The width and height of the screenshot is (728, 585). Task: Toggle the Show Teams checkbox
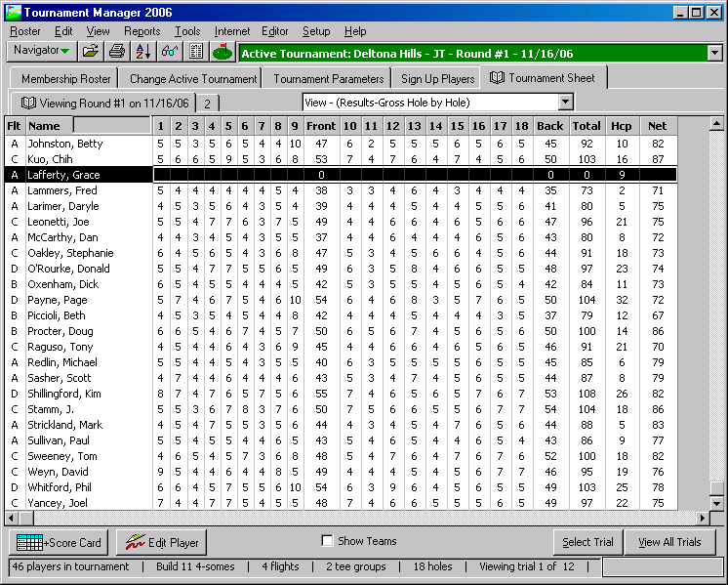coord(327,540)
